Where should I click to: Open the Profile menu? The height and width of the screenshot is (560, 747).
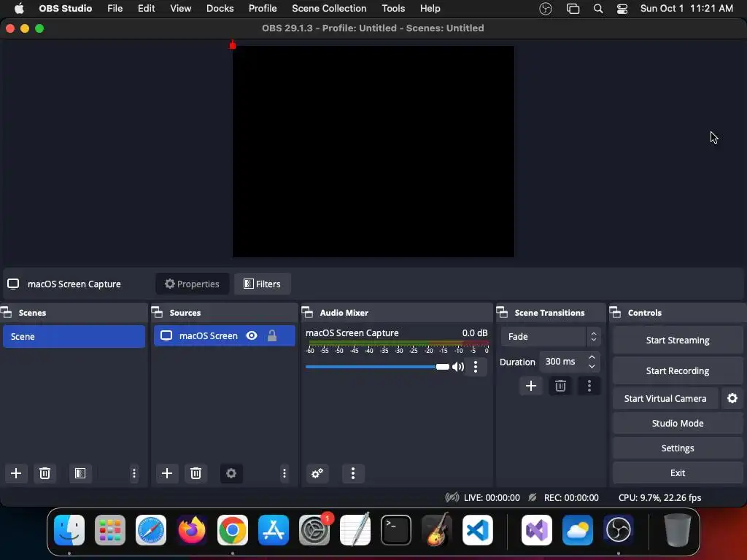point(263,9)
